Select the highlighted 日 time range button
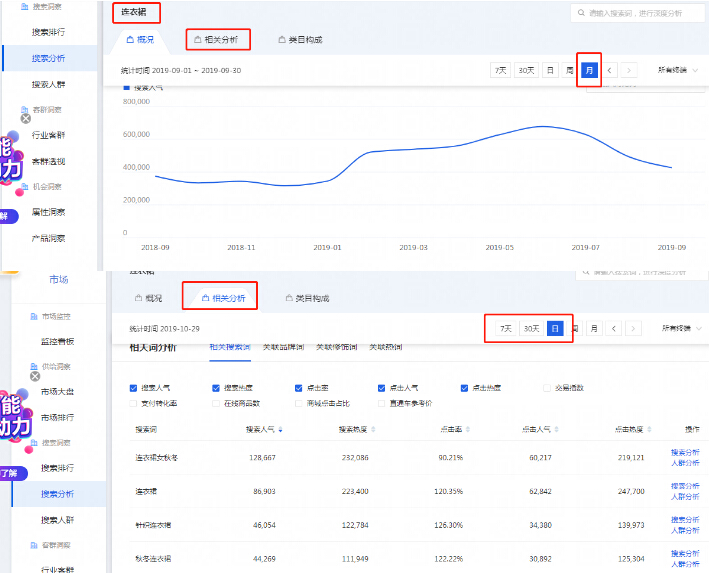709x573 pixels. point(554,328)
